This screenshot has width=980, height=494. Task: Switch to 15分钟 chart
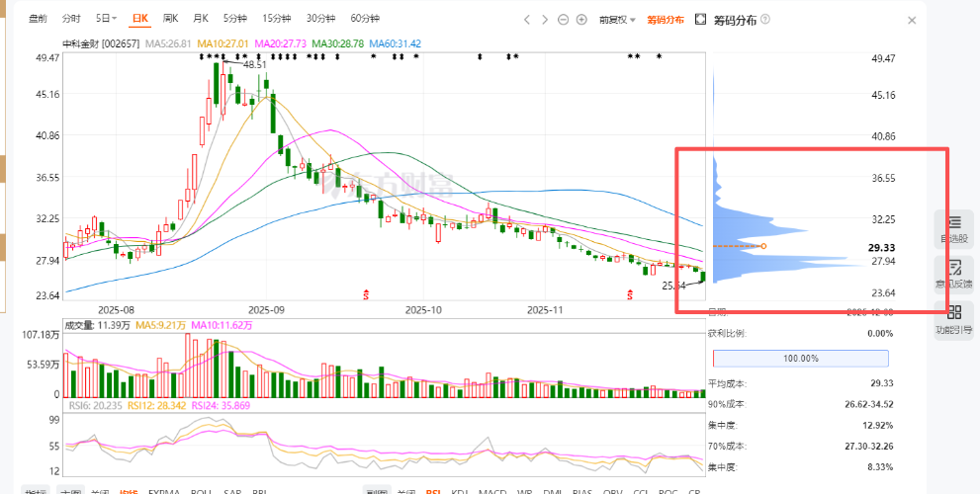pos(277,18)
